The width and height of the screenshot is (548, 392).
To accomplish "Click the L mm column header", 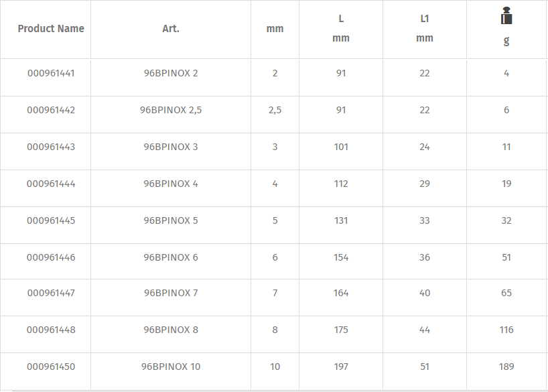I will click(x=341, y=29).
